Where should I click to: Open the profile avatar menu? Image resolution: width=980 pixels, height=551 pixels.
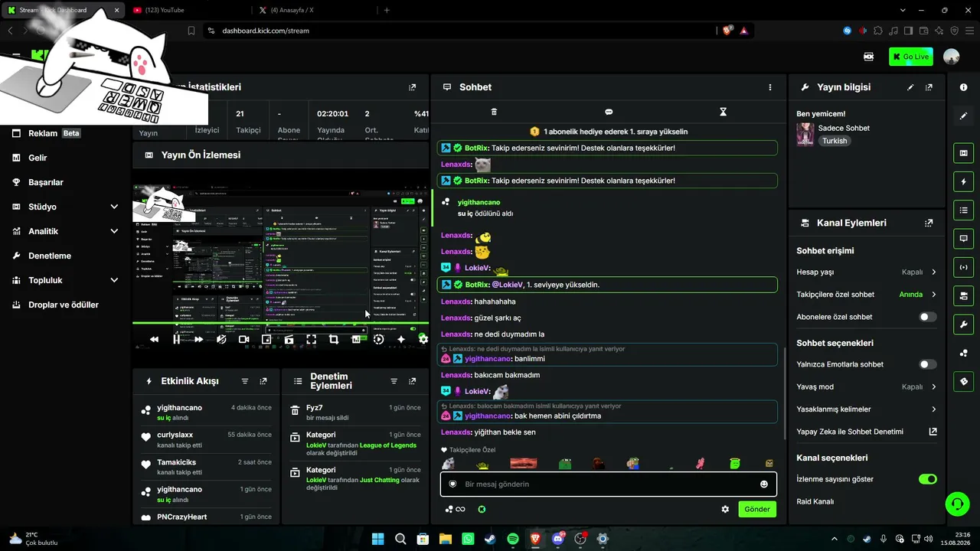(952, 57)
